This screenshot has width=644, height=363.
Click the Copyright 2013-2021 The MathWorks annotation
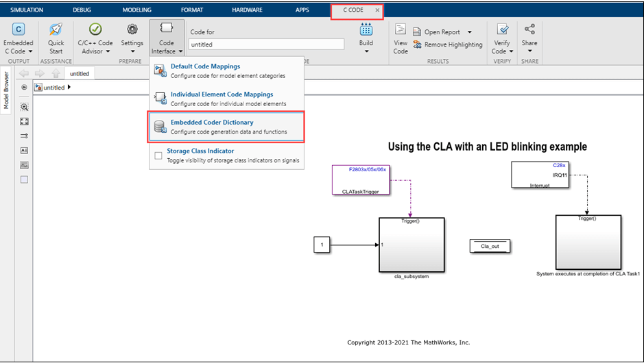408,342
